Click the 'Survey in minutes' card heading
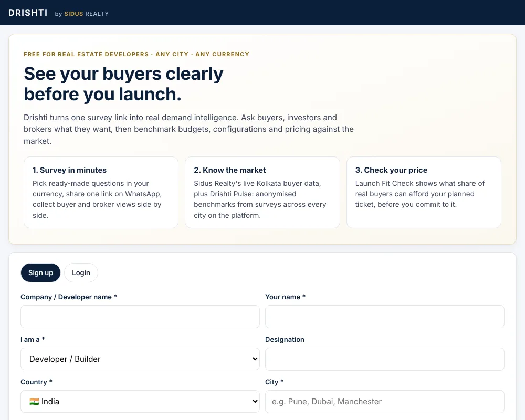 point(69,170)
